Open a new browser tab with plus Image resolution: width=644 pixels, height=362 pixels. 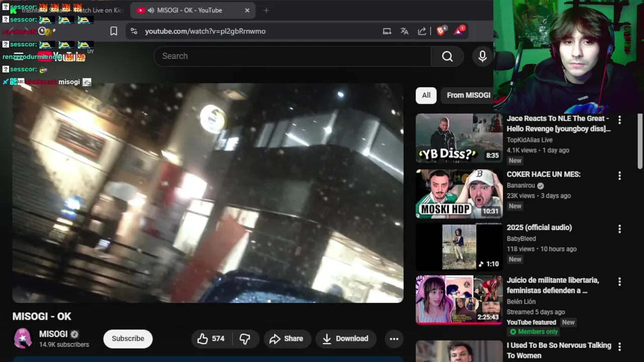[x=266, y=10]
